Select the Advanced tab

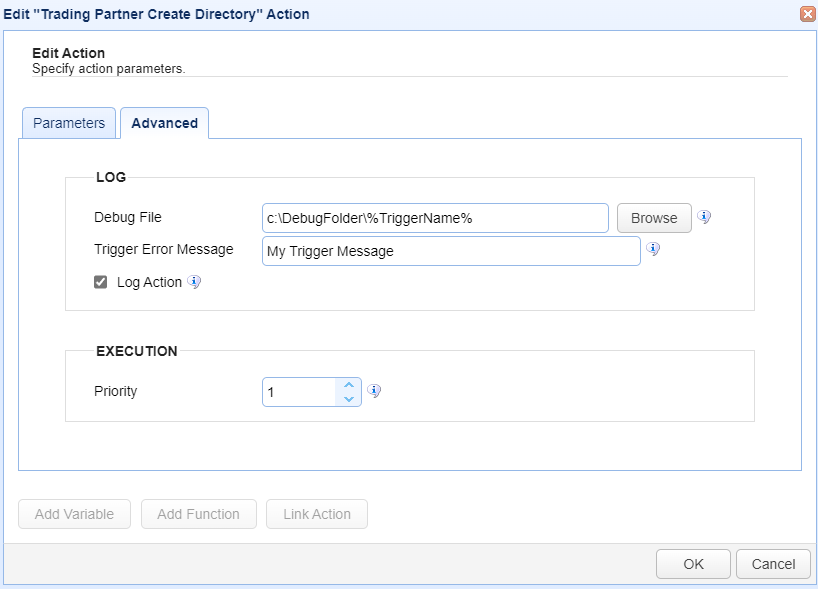164,123
